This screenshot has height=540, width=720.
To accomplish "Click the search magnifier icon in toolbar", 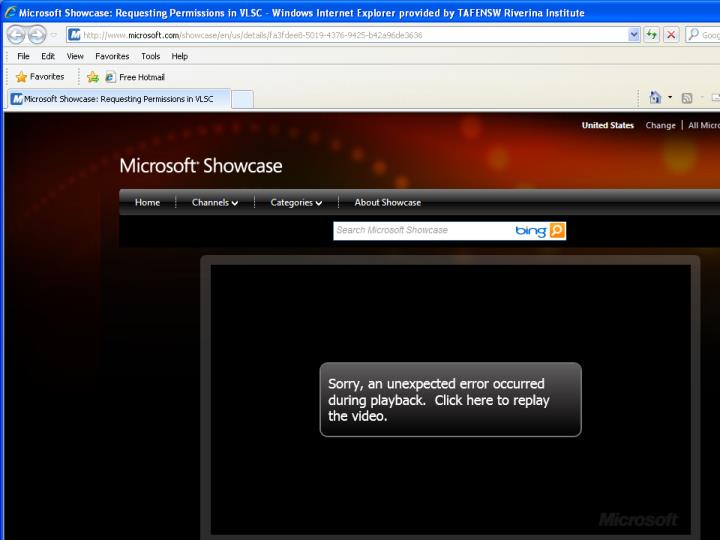I will tap(693, 34).
